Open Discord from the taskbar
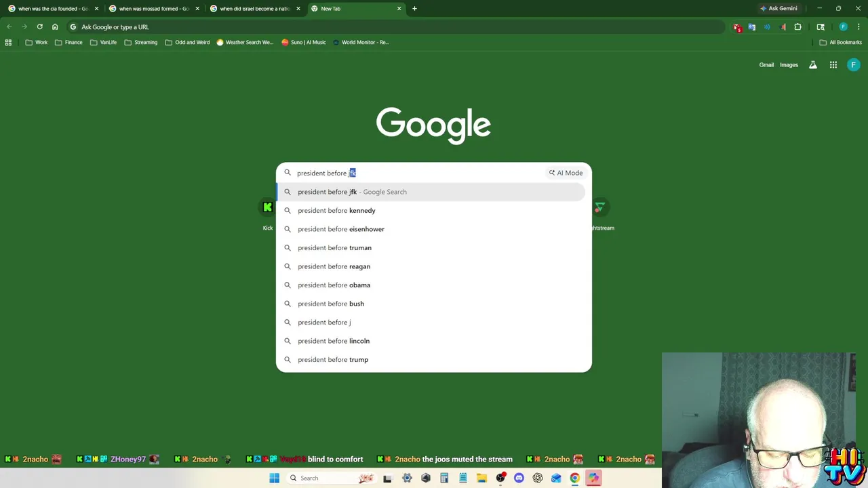868x488 pixels. tap(519, 478)
